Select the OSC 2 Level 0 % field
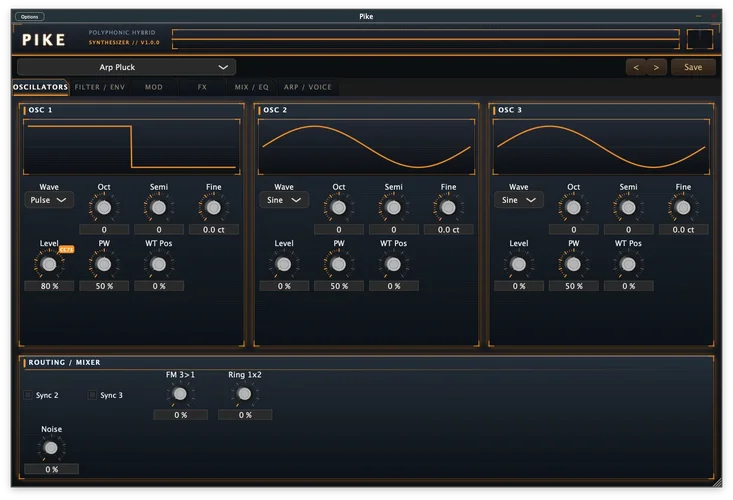 pos(284,286)
